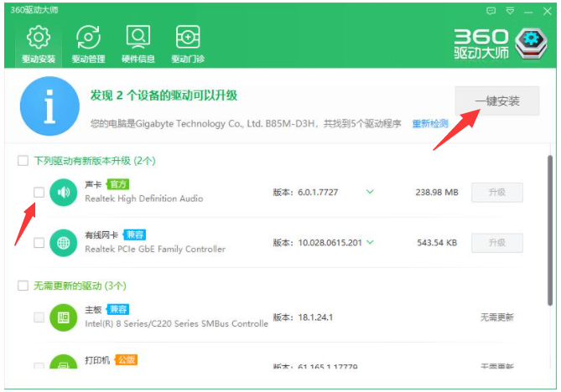Click the 有线网卡 globe icon
Viewport: 561px width, 392px height.
[x=64, y=243]
